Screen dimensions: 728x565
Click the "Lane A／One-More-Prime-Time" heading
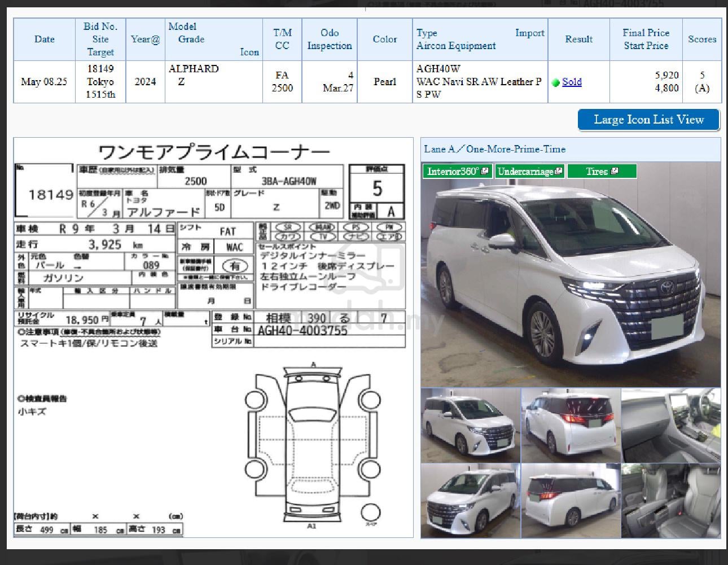click(x=495, y=149)
